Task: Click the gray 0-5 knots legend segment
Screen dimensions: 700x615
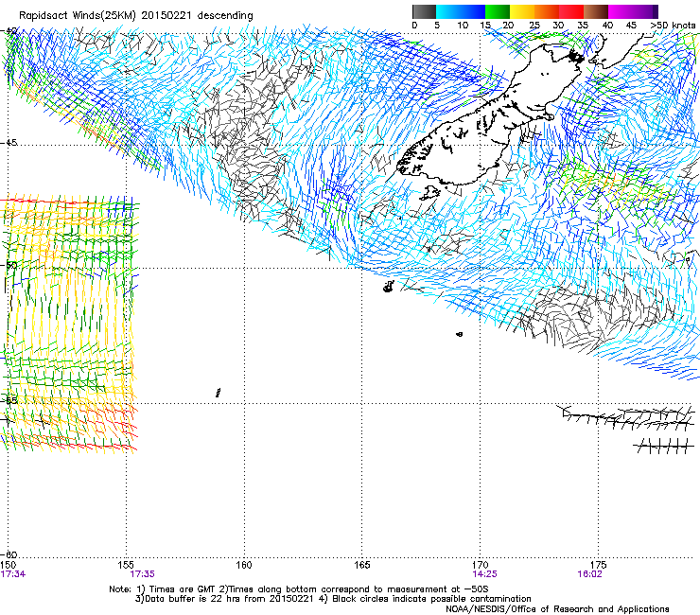Action: tap(424, 11)
